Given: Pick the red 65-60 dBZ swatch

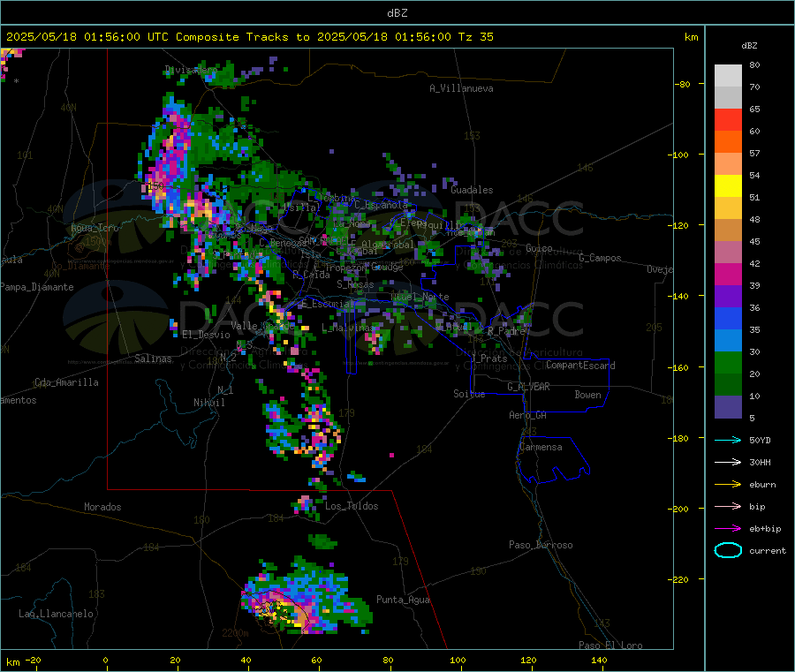Looking at the screenshot, I should pos(728,119).
